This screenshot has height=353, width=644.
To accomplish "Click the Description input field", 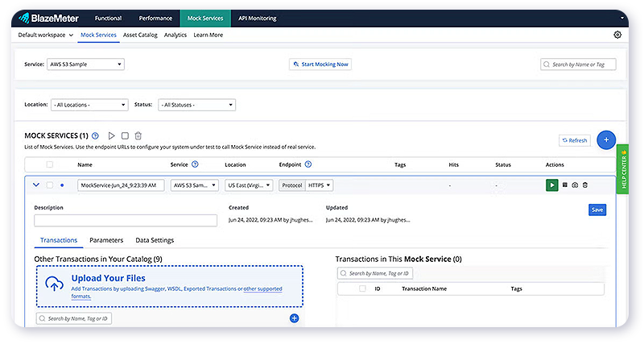I will (x=126, y=220).
